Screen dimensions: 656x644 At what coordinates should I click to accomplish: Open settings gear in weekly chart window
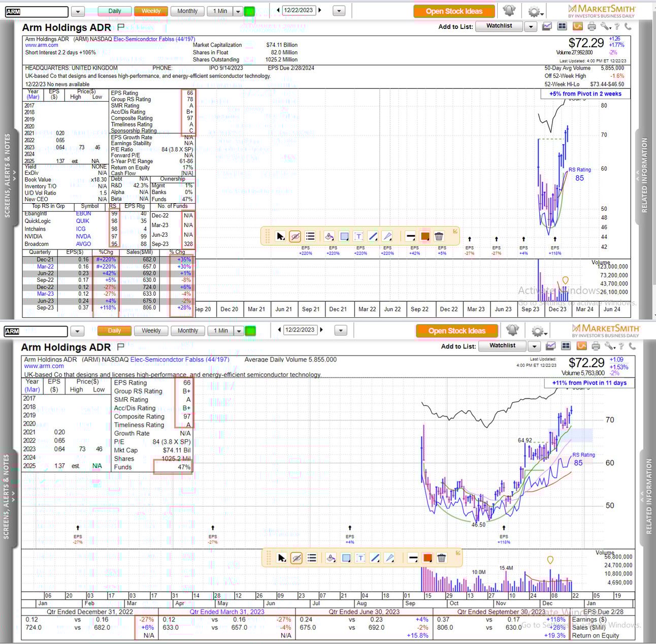(x=535, y=11)
